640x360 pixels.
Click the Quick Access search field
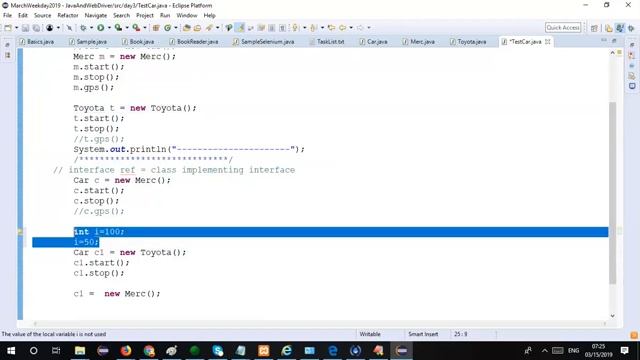pyautogui.click(x=563, y=28)
